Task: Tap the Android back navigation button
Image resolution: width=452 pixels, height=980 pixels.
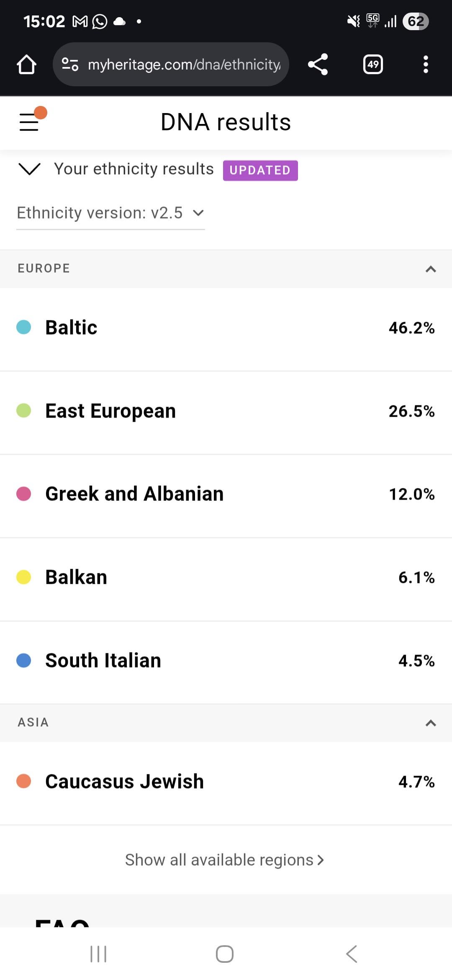Action: point(352,954)
